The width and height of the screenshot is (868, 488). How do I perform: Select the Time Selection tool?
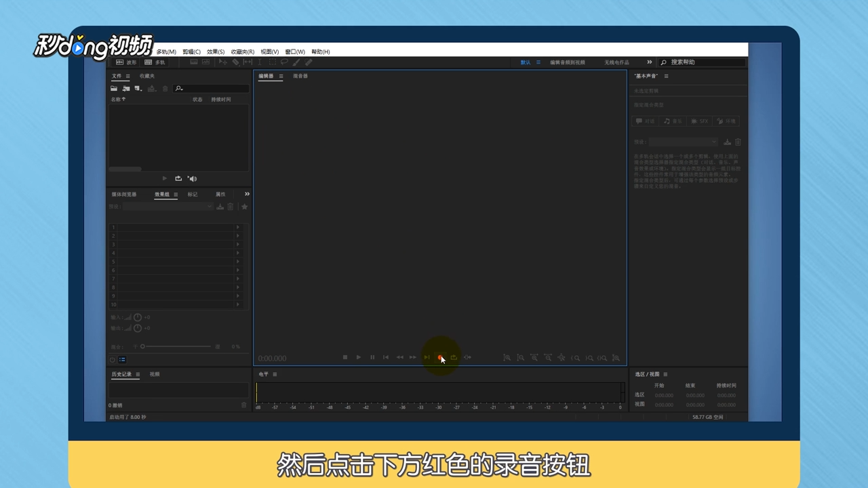point(260,62)
